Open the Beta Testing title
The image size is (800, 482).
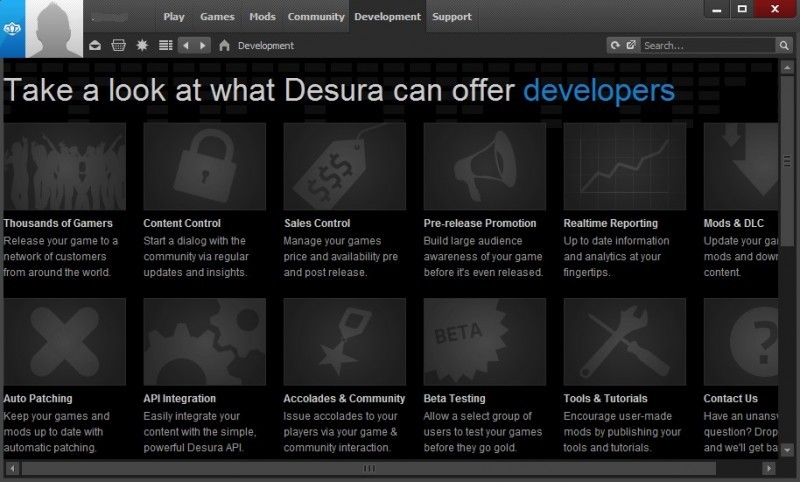click(455, 398)
